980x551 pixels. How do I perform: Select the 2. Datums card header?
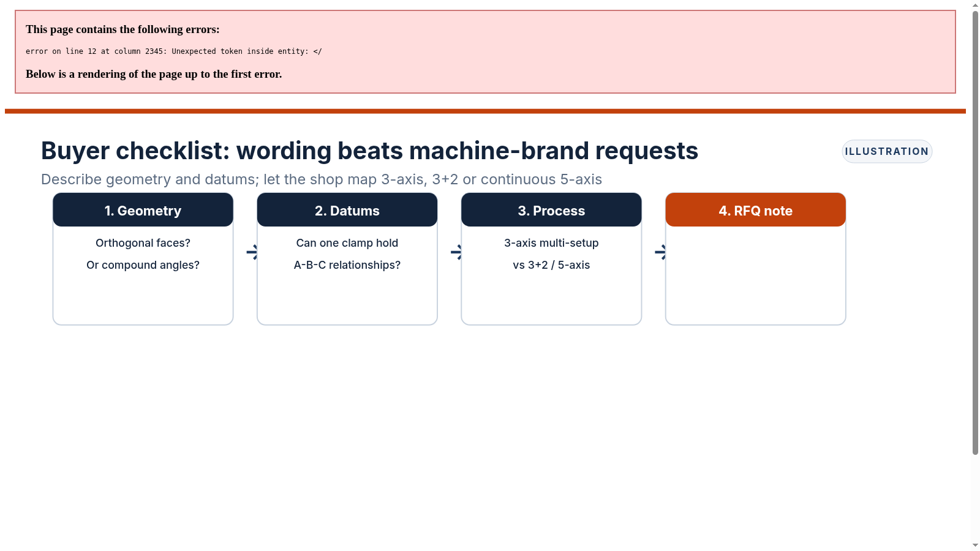click(x=347, y=210)
